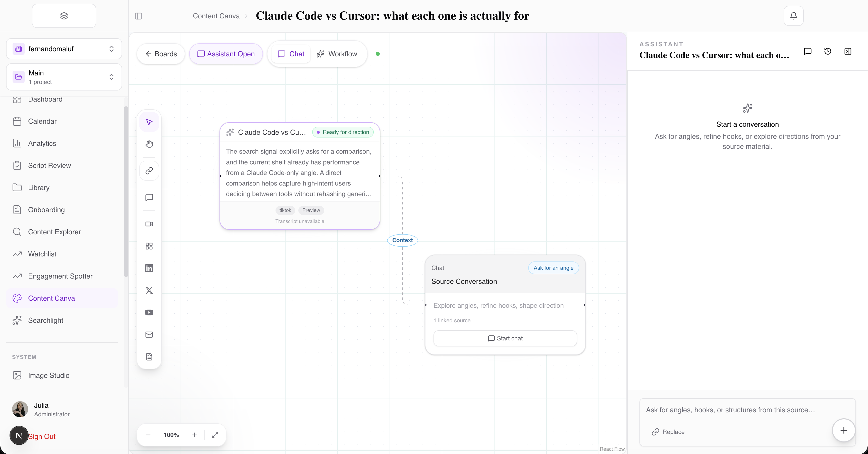Toggle the left sidebar panel

[x=138, y=16]
